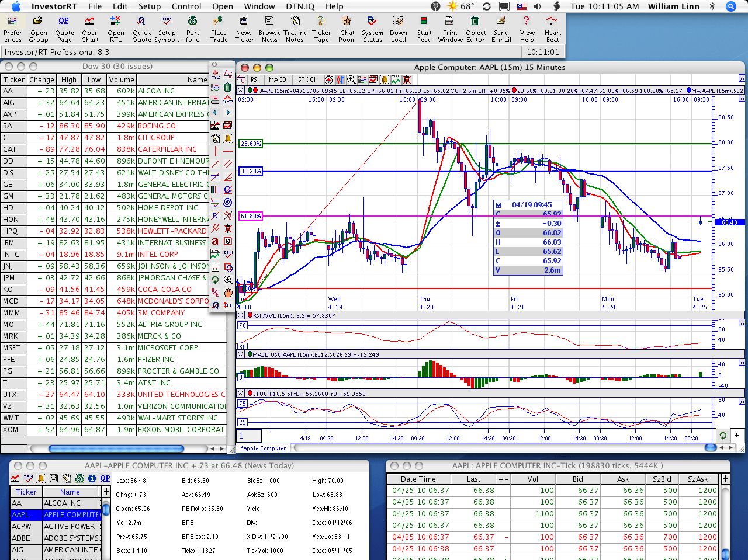The image size is (748, 560).
Task: Click the Open Group toolbar icon
Action: coord(39,29)
